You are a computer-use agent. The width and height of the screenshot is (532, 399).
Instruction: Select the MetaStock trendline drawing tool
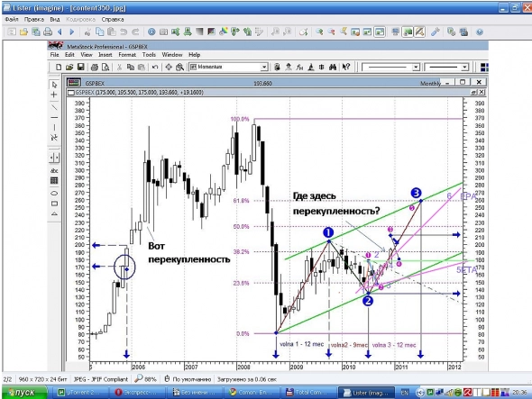(x=54, y=107)
